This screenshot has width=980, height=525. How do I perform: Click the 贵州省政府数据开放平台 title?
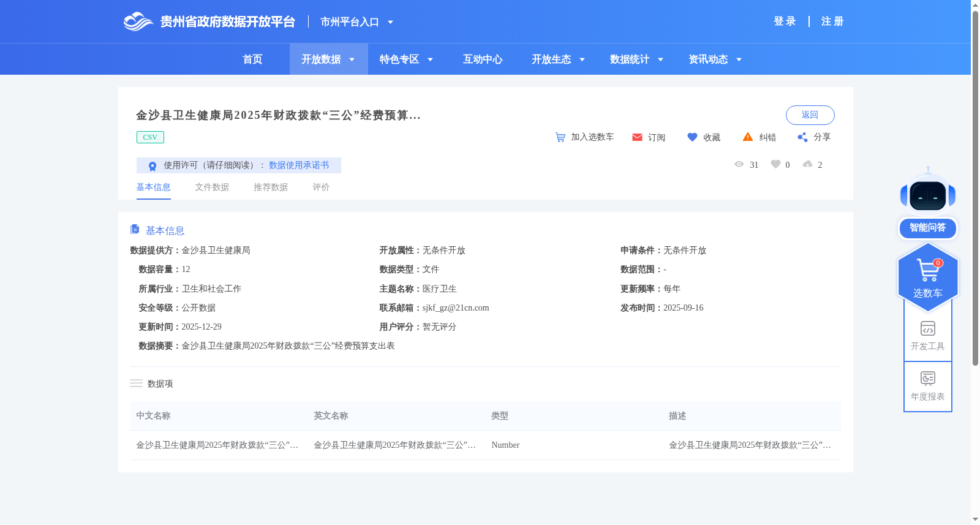[228, 22]
